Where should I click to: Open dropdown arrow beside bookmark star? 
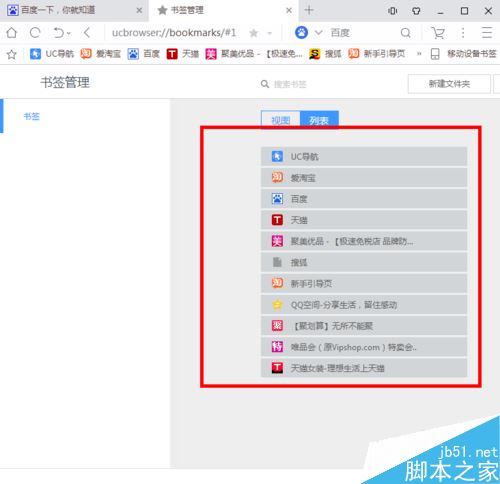point(269,33)
